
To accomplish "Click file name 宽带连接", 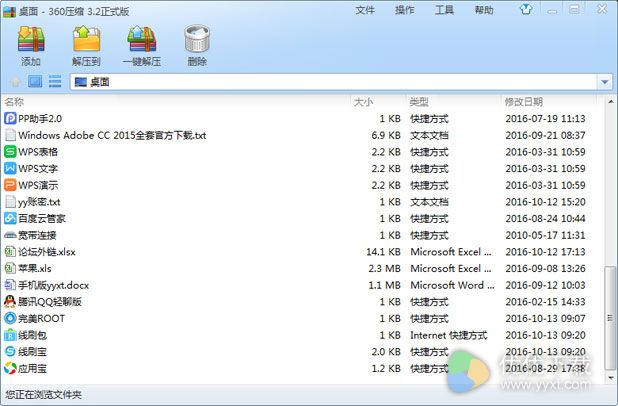I will click(37, 235).
